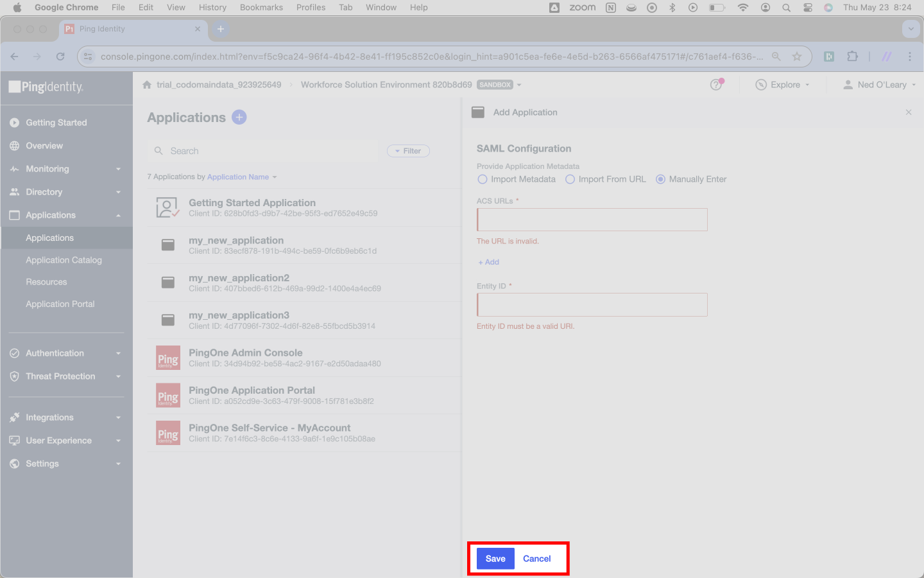Close the Add Application panel
The image size is (924, 578).
(x=909, y=112)
